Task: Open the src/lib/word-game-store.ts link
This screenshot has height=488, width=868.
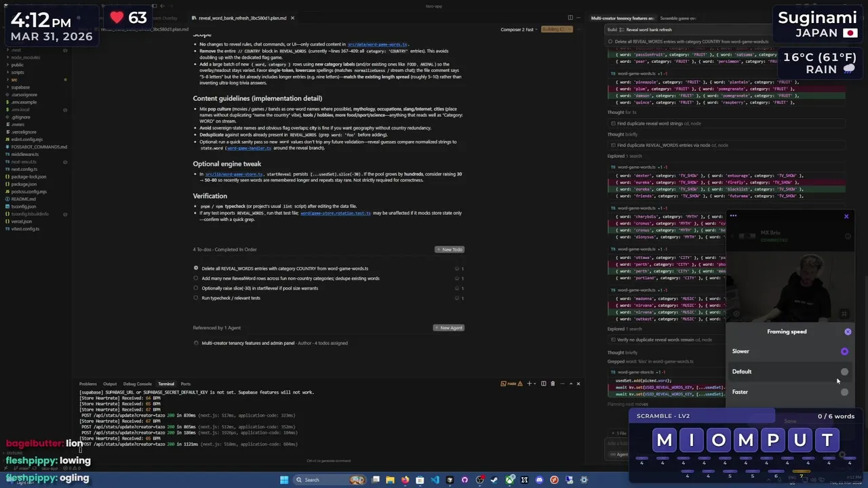Action: point(234,174)
